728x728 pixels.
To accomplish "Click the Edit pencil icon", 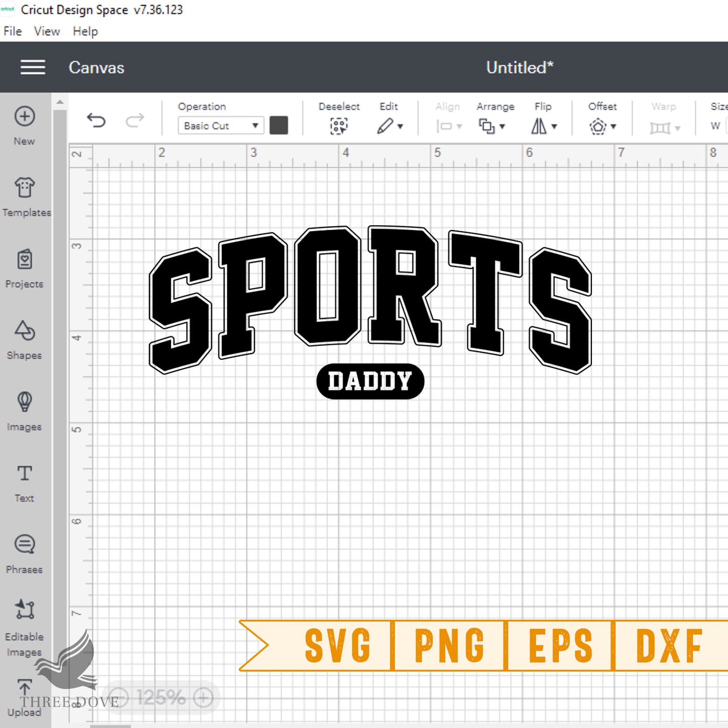I will tap(385, 126).
